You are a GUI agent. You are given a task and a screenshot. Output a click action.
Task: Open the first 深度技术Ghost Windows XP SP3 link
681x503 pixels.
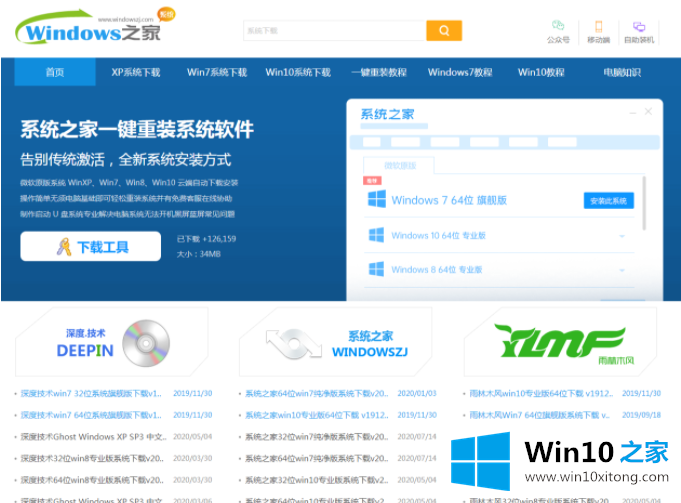coord(93,437)
